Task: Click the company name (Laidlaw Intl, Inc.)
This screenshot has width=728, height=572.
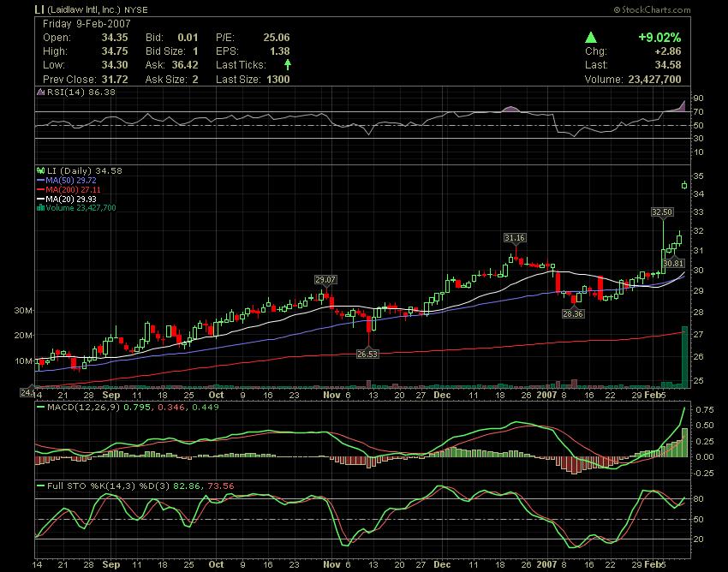Action: pyautogui.click(x=84, y=9)
